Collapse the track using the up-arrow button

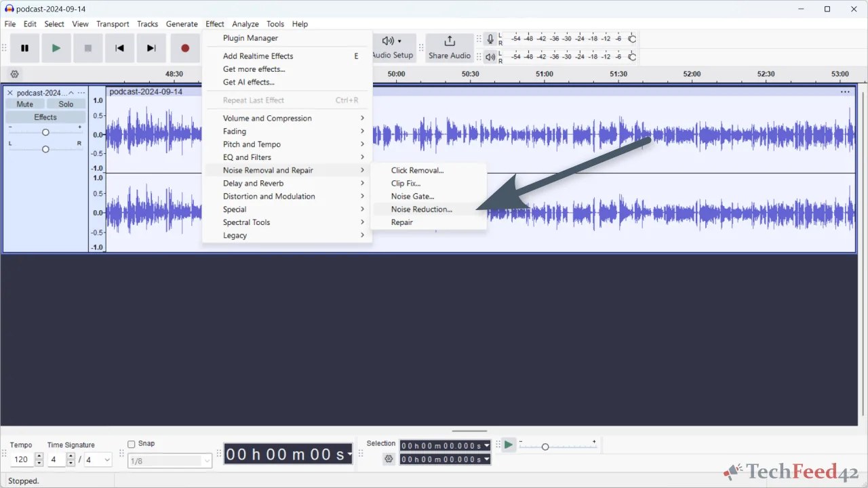71,93
